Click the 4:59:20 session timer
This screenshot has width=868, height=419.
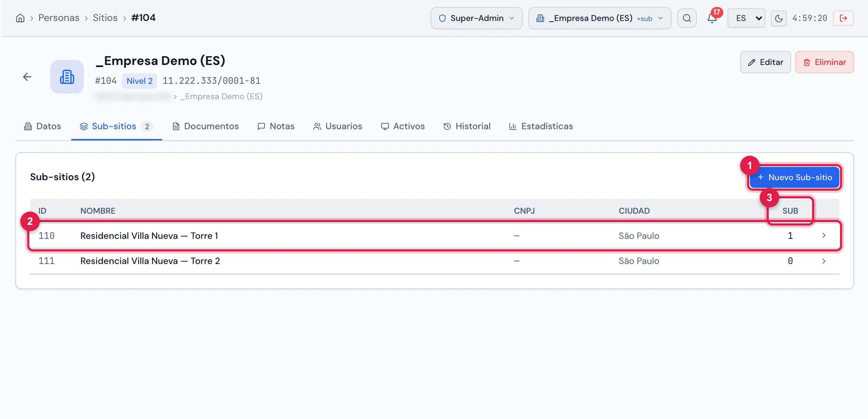click(x=810, y=18)
